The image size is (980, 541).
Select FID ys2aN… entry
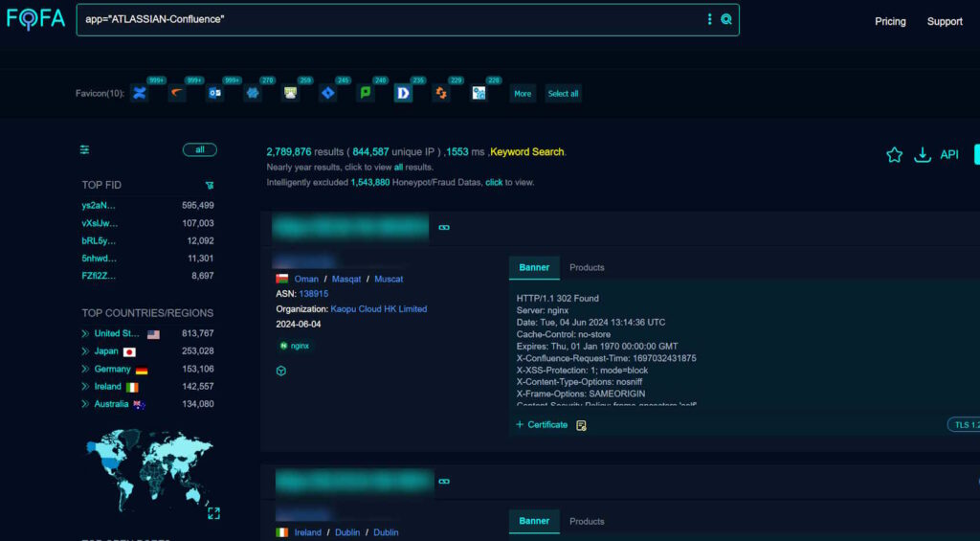pyautogui.click(x=99, y=205)
